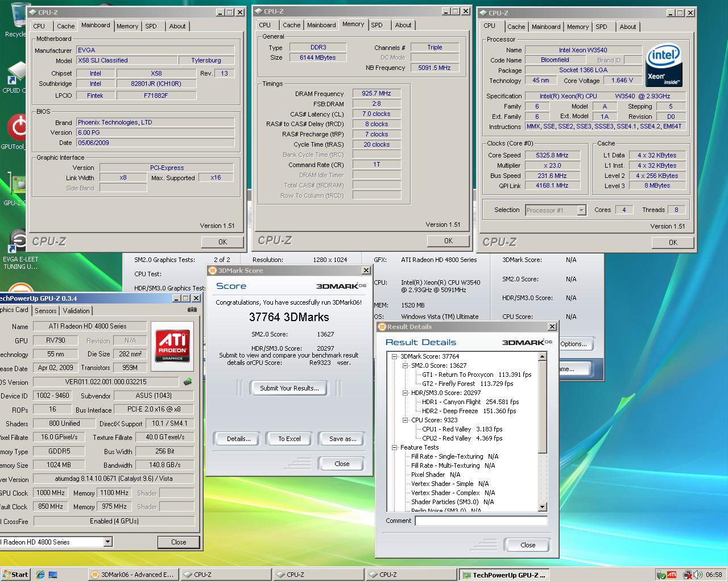Click the network tray icon with red X
Screen dimensions: 728x582
click(688, 575)
